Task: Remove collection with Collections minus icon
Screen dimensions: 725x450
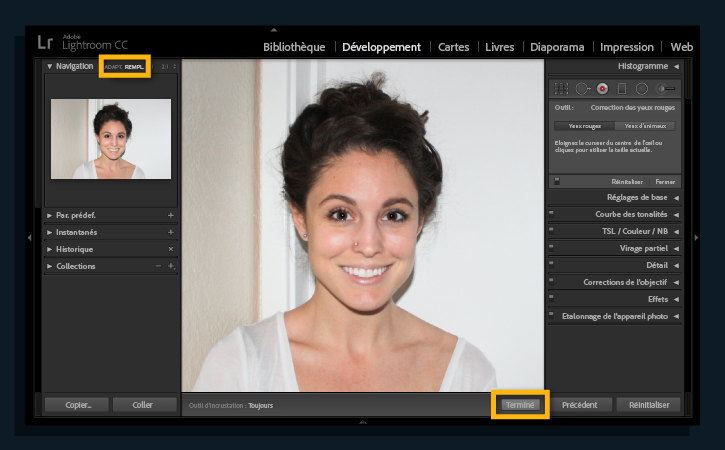Action: coord(159,266)
